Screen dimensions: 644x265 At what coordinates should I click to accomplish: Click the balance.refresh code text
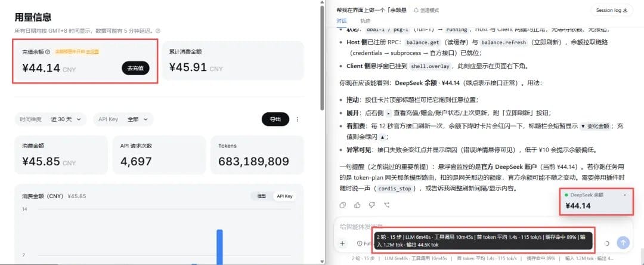503,42
